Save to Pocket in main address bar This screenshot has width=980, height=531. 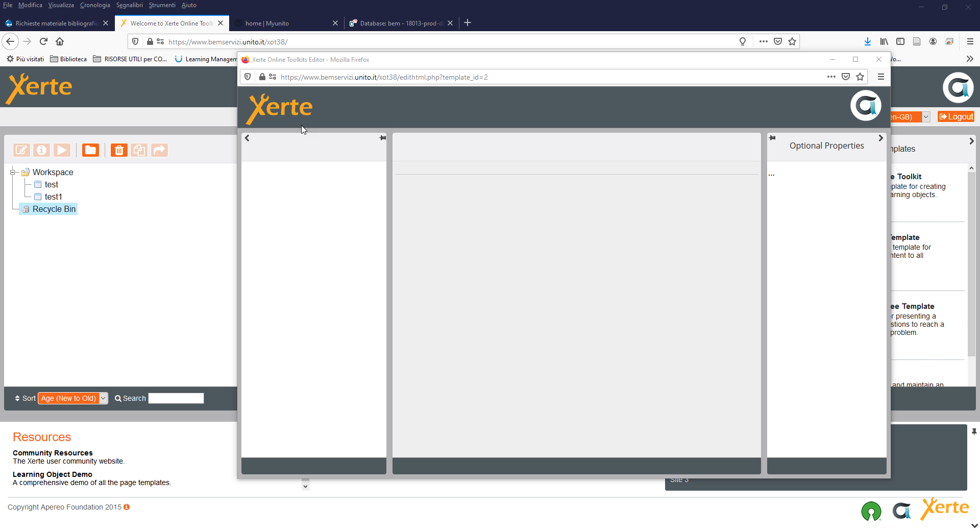[778, 41]
